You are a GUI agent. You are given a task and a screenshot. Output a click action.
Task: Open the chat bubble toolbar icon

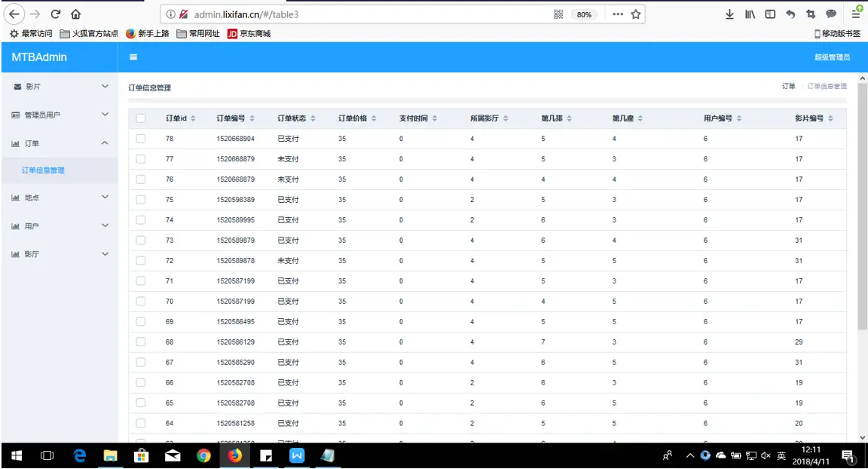pos(831,14)
